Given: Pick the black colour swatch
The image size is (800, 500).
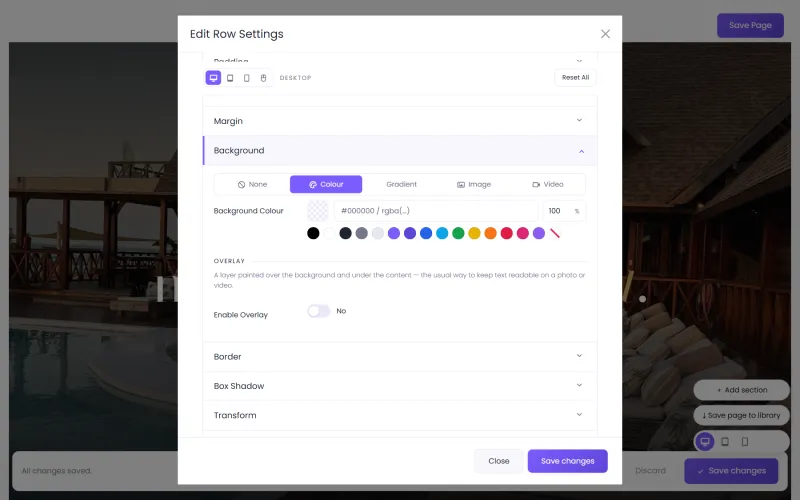Looking at the screenshot, I should click(x=313, y=233).
